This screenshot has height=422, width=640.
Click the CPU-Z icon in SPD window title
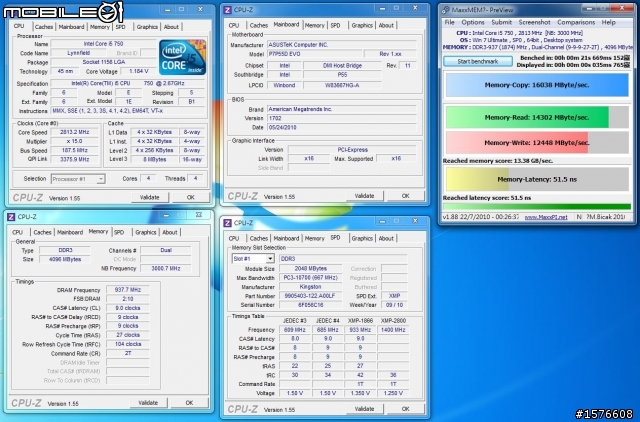[x=227, y=223]
